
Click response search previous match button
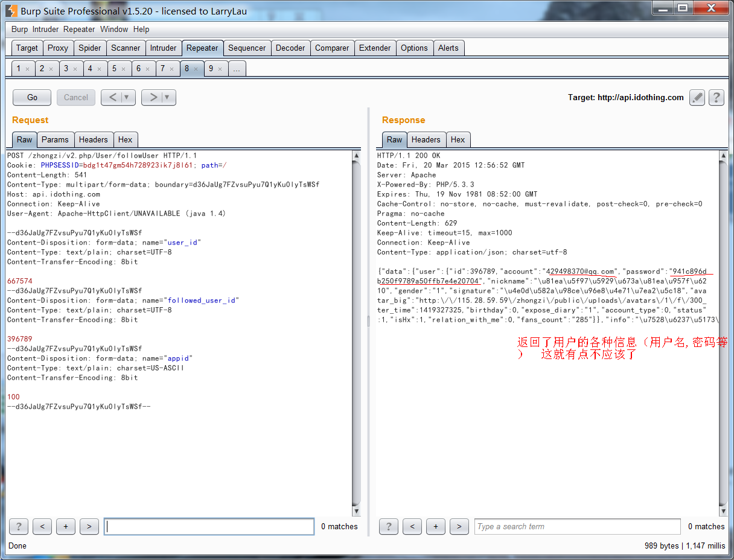pos(412,526)
